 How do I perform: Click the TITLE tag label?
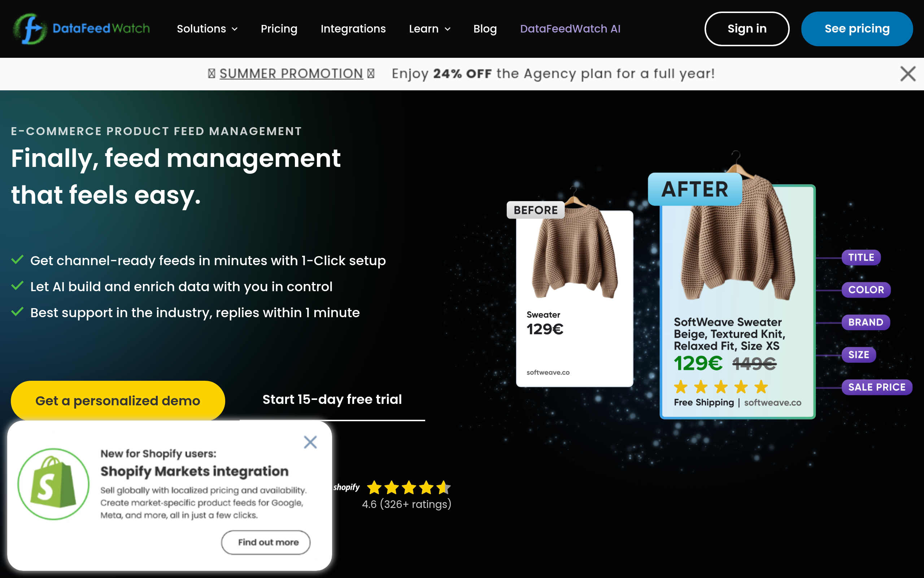pos(860,257)
